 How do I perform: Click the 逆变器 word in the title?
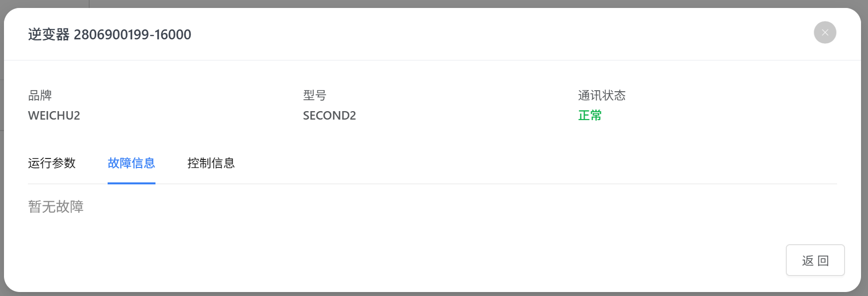tap(49, 34)
